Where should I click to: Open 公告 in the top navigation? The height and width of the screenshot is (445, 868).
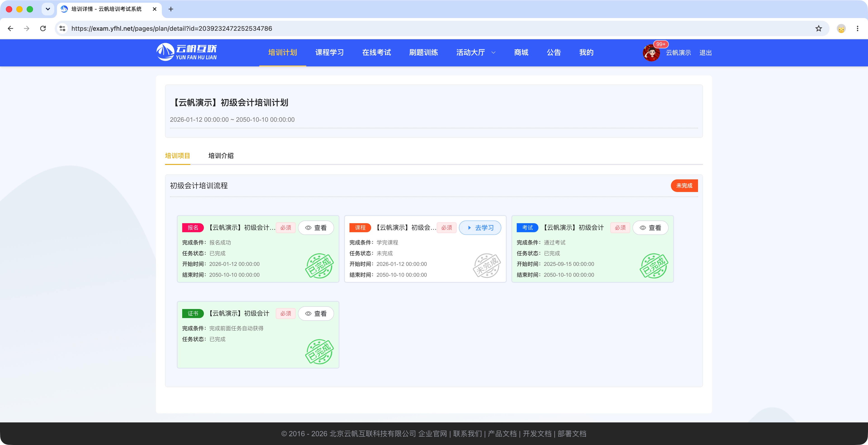click(x=554, y=52)
